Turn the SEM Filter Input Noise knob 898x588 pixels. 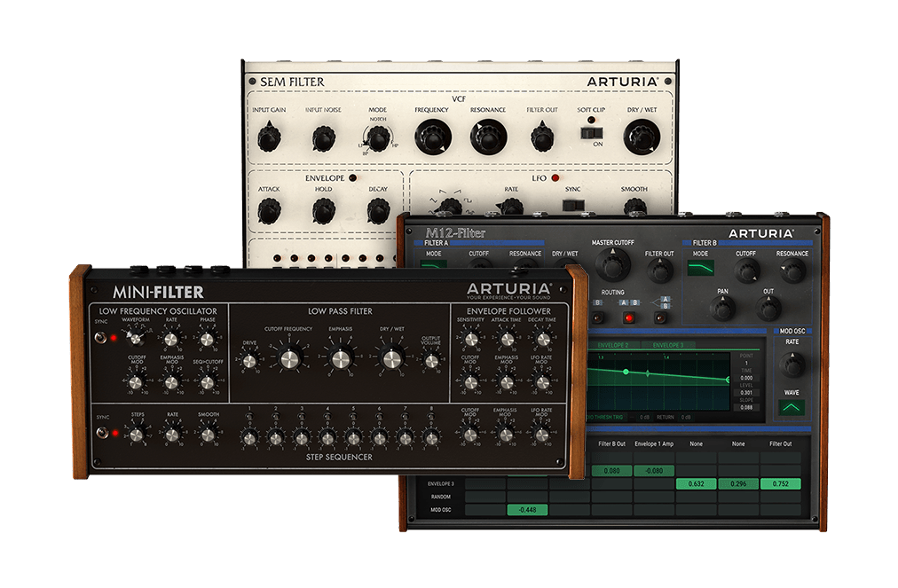[x=324, y=138]
